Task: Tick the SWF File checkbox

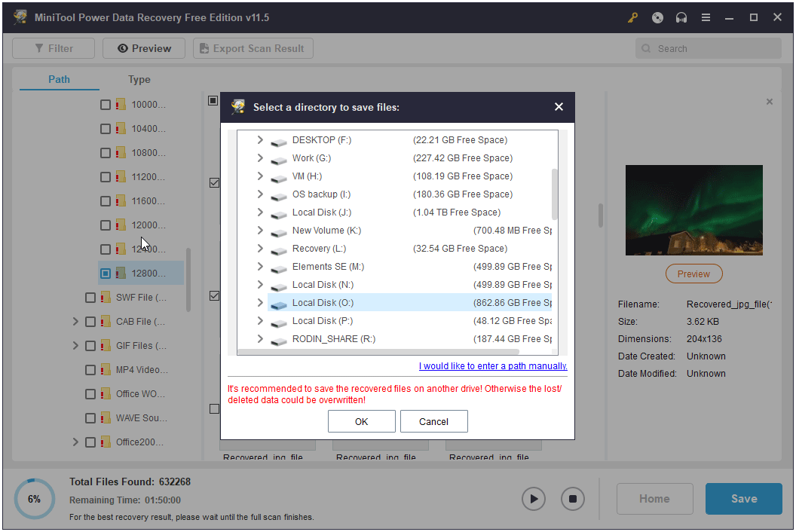Action: [x=90, y=298]
